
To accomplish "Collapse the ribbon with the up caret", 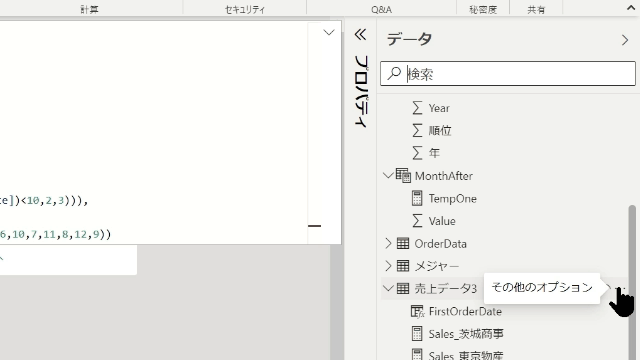I will pyautogui.click(x=631, y=8).
